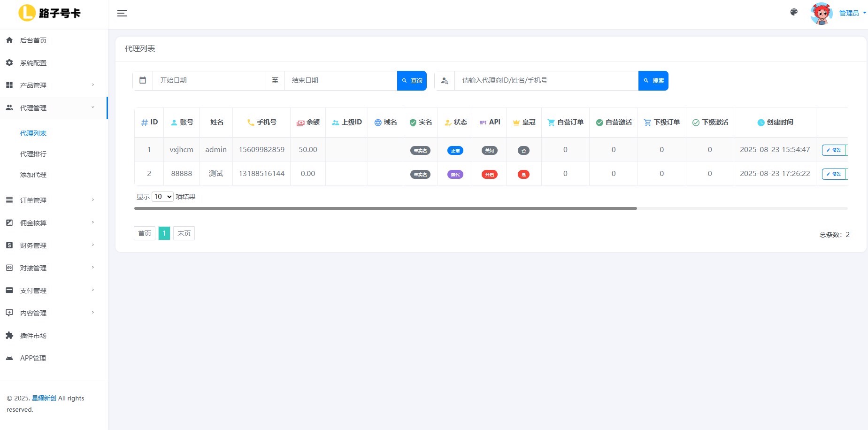
Task: Open 插件市场 puzzle icon
Action: (9, 336)
